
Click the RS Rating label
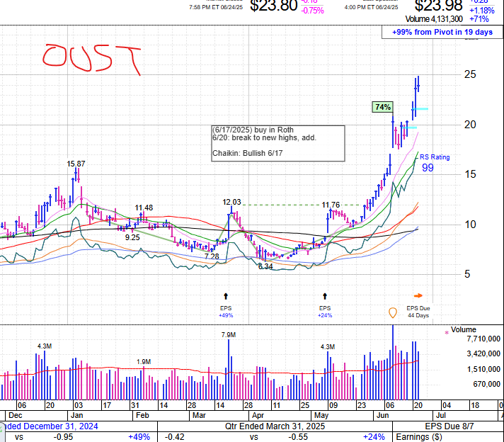[435, 157]
